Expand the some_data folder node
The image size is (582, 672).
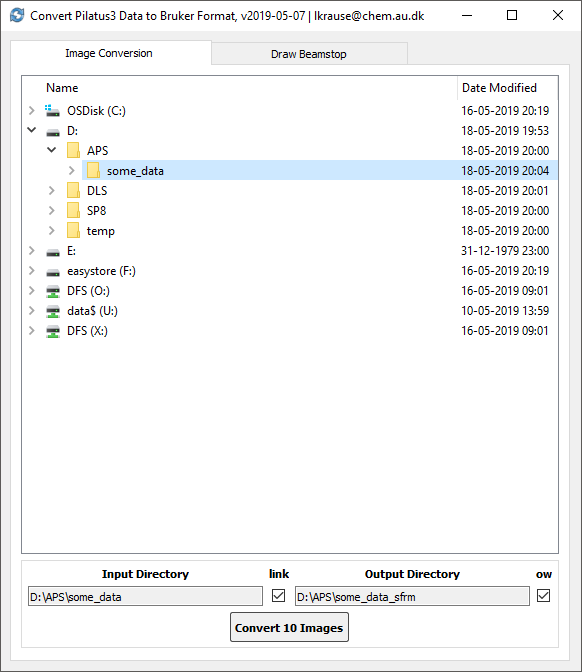point(72,171)
